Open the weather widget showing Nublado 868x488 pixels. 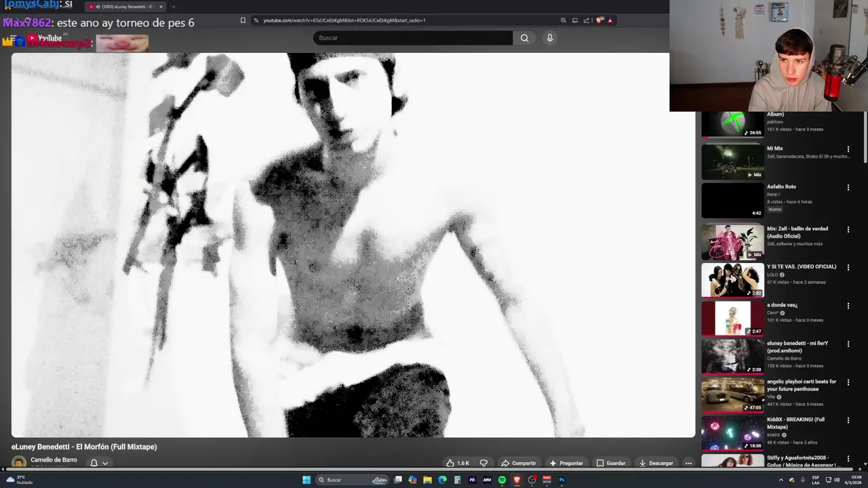[x=19, y=480]
